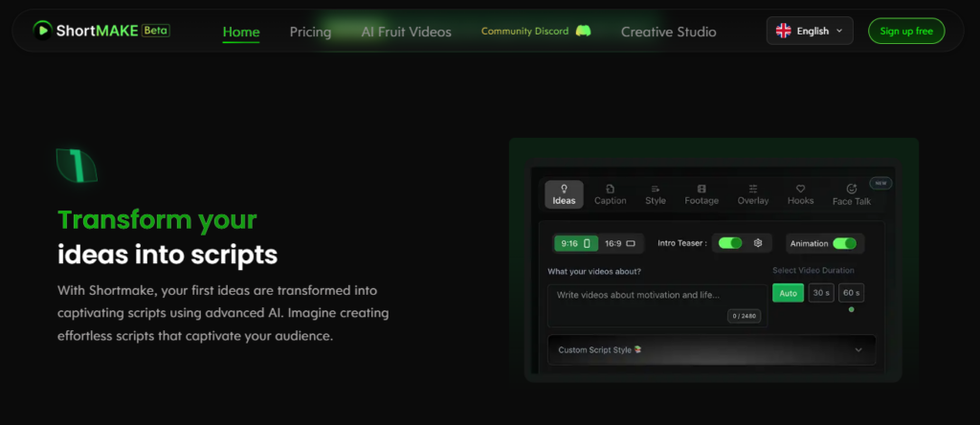Click the 'Select Video Duration' label
The image size is (980, 425).
813,271
